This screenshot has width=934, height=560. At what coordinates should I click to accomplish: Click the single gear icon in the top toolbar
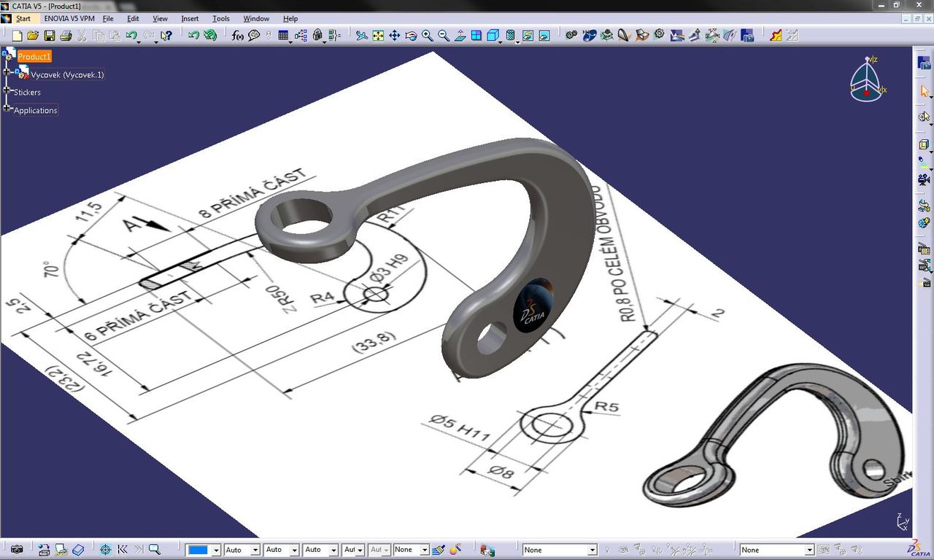click(660, 35)
